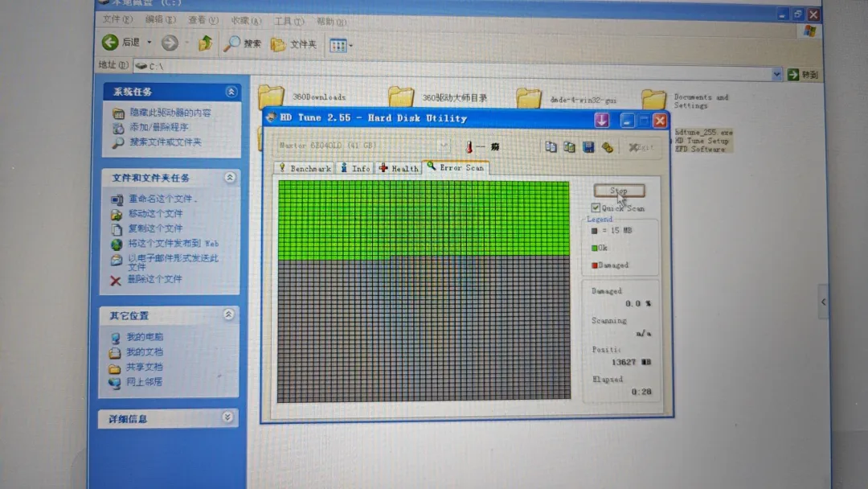Switch to the Health tab

click(x=399, y=168)
